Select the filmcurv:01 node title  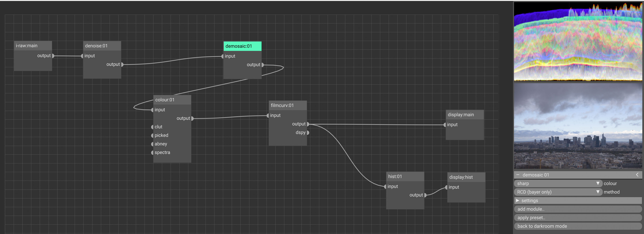pos(288,106)
